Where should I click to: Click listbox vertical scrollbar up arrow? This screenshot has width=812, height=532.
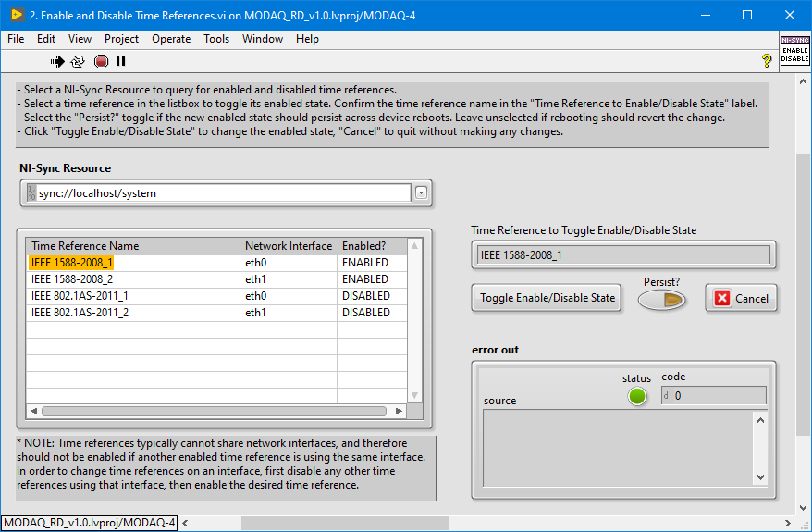tap(415, 246)
